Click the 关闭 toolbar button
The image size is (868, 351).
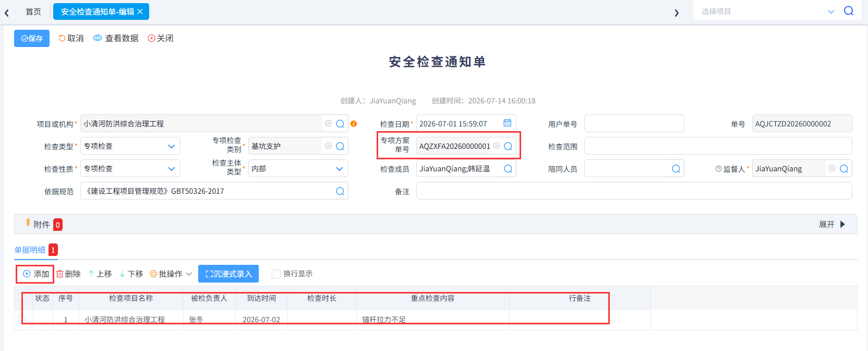tap(161, 38)
